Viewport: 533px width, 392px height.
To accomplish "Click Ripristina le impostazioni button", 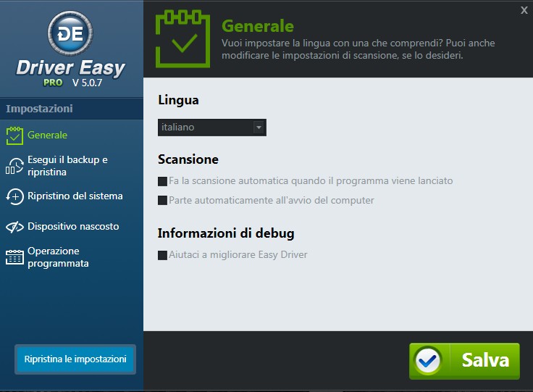I will tap(75, 359).
